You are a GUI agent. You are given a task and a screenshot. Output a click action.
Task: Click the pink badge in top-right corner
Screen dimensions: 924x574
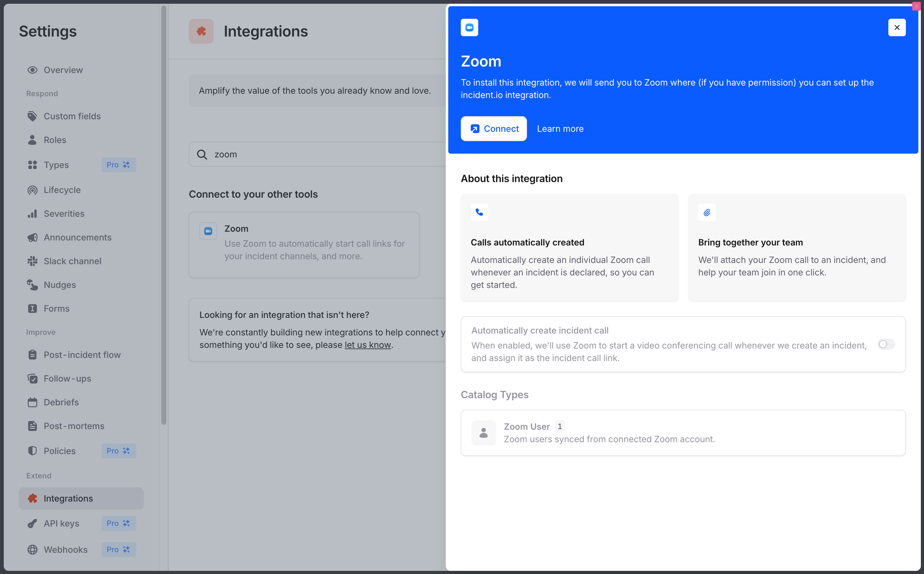click(916, 6)
